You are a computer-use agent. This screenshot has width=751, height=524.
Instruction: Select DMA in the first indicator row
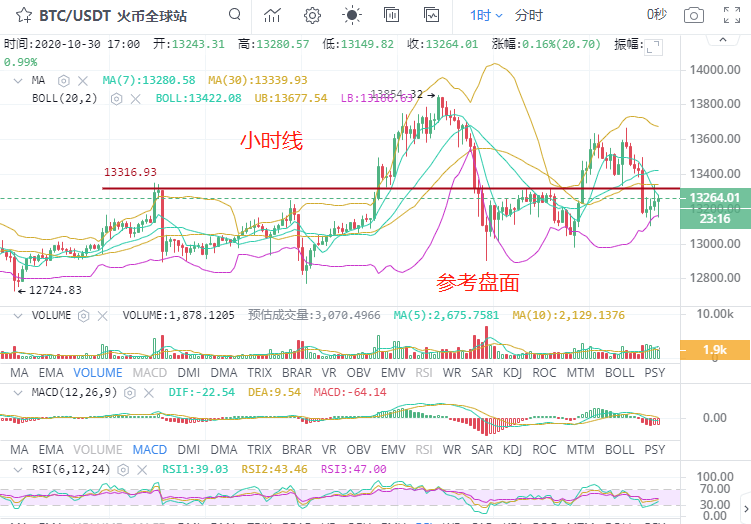pyautogui.click(x=224, y=373)
